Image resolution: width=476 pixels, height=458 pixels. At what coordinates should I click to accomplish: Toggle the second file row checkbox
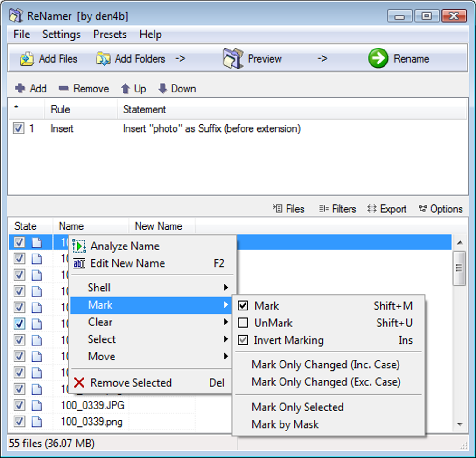(x=20, y=259)
